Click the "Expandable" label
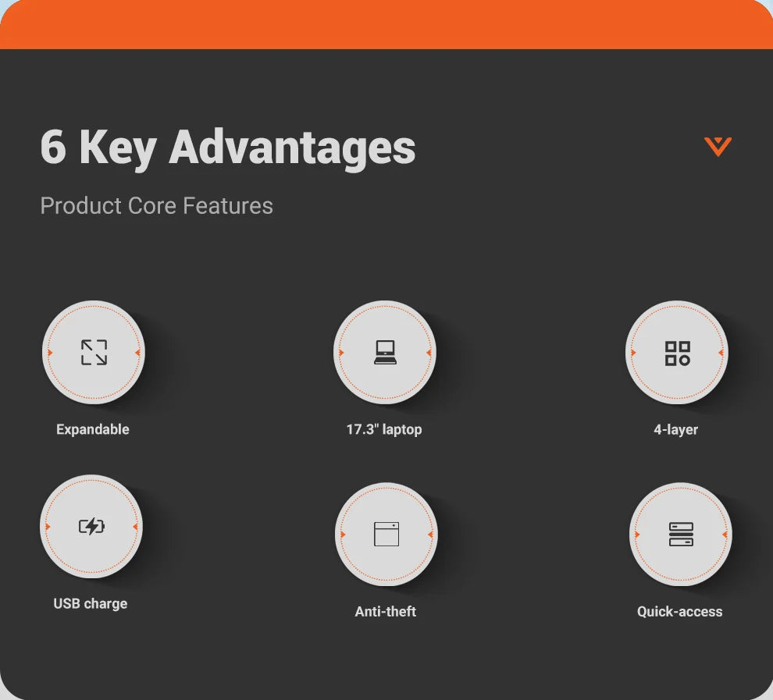 (93, 429)
